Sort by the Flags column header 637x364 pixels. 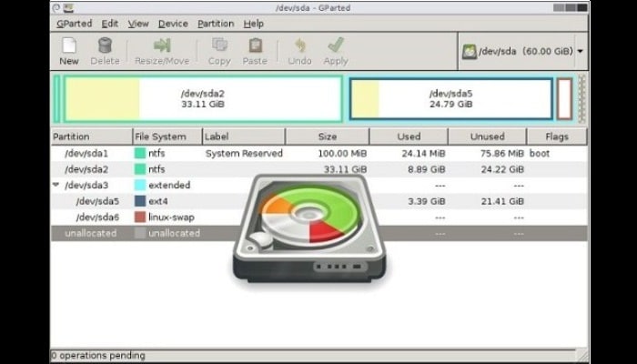click(557, 136)
